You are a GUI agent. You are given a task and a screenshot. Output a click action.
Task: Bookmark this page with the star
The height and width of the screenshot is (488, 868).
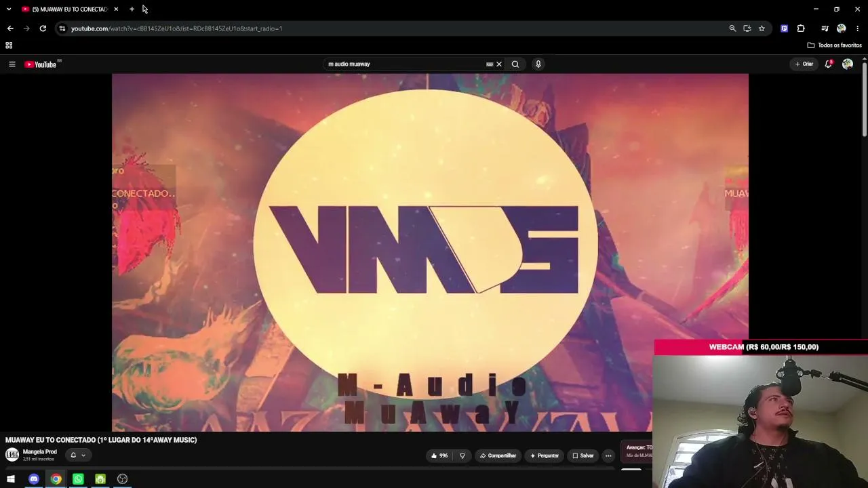[762, 28]
